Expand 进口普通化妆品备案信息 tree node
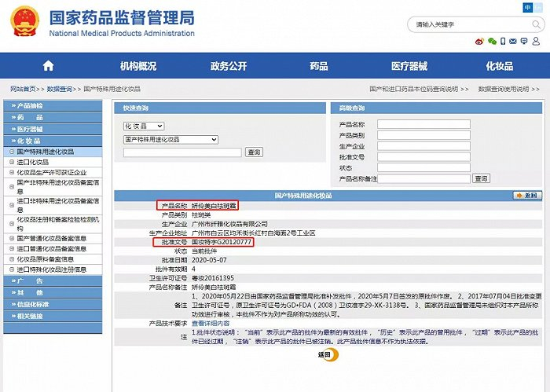 click(12, 248)
